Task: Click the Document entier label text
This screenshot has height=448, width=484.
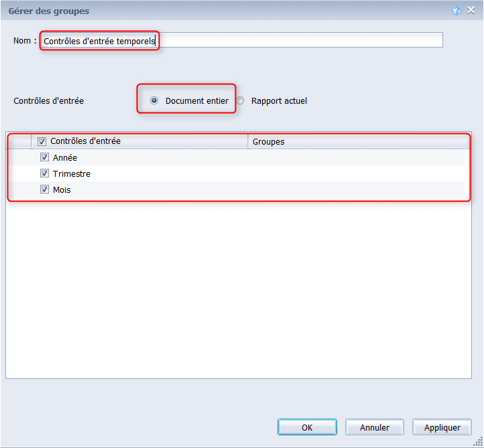Action: coord(197,101)
